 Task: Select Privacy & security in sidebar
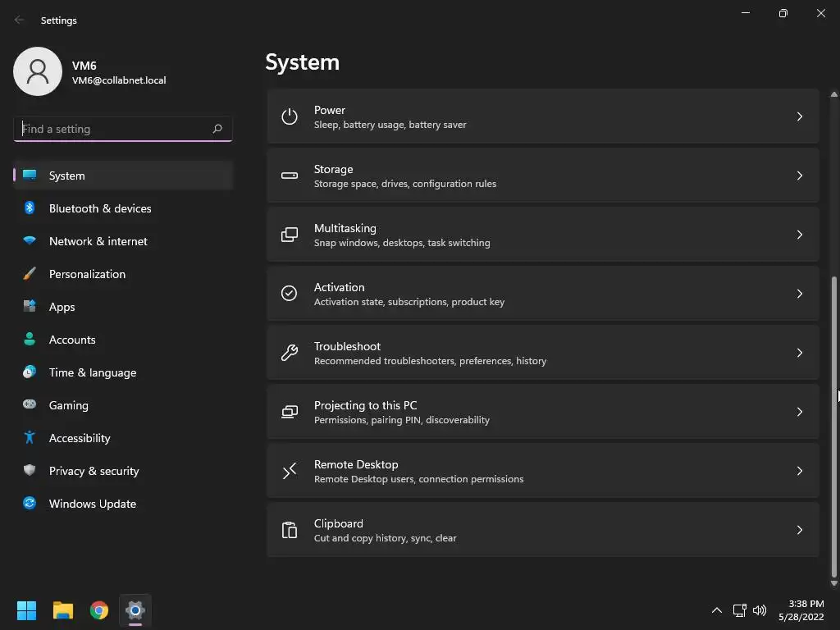(94, 471)
